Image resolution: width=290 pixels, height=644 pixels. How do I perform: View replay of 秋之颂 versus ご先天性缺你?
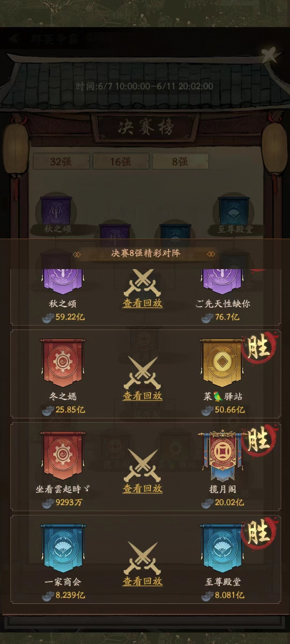(143, 303)
